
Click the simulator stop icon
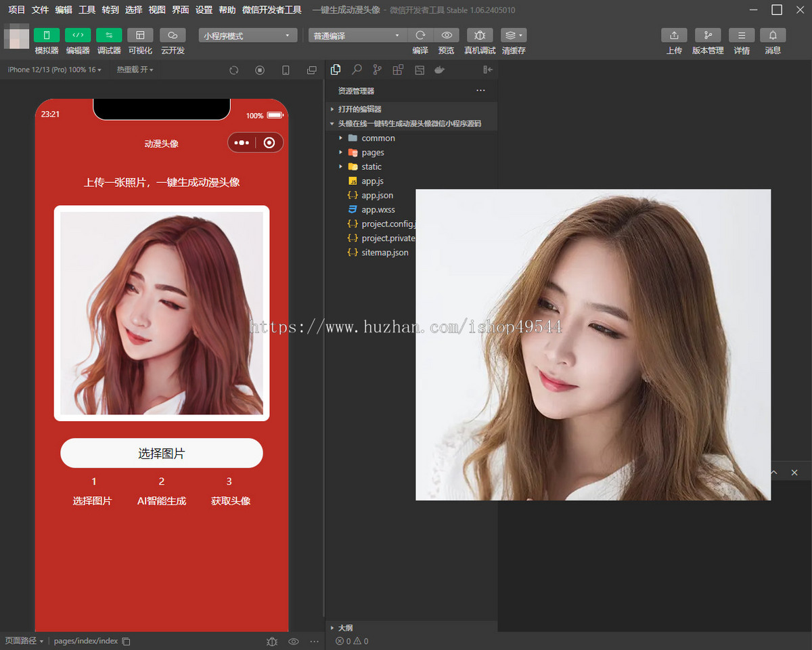[x=260, y=70]
